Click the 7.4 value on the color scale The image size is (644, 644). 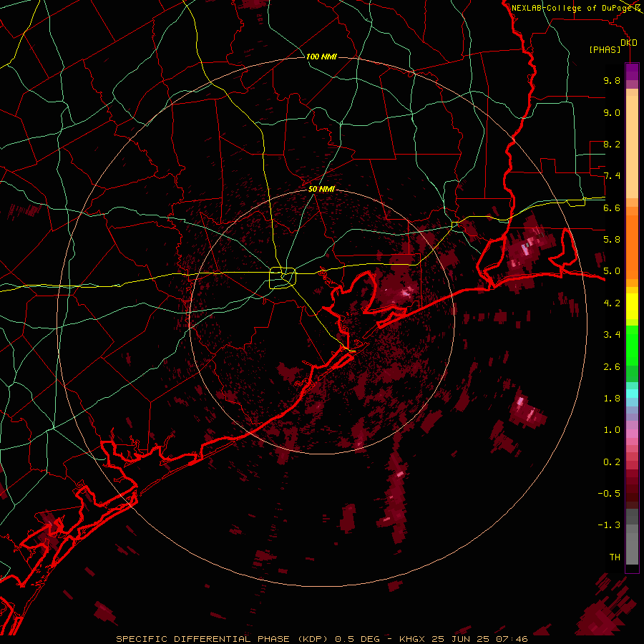tap(612, 176)
